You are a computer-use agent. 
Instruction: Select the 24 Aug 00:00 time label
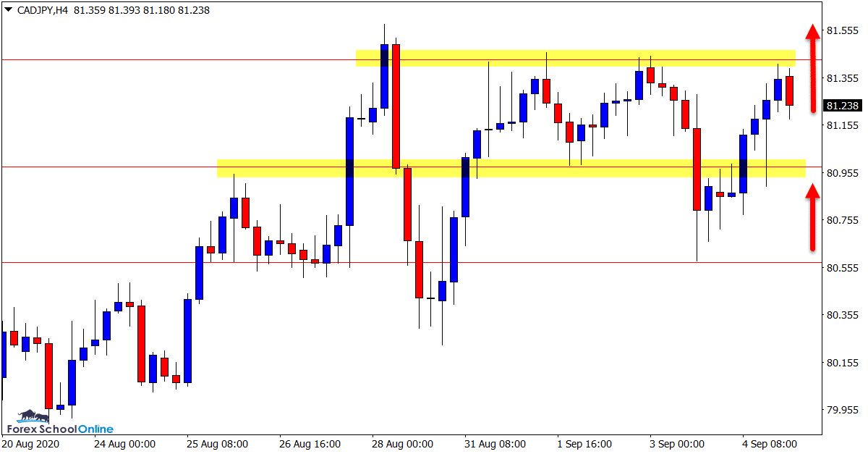click(124, 443)
